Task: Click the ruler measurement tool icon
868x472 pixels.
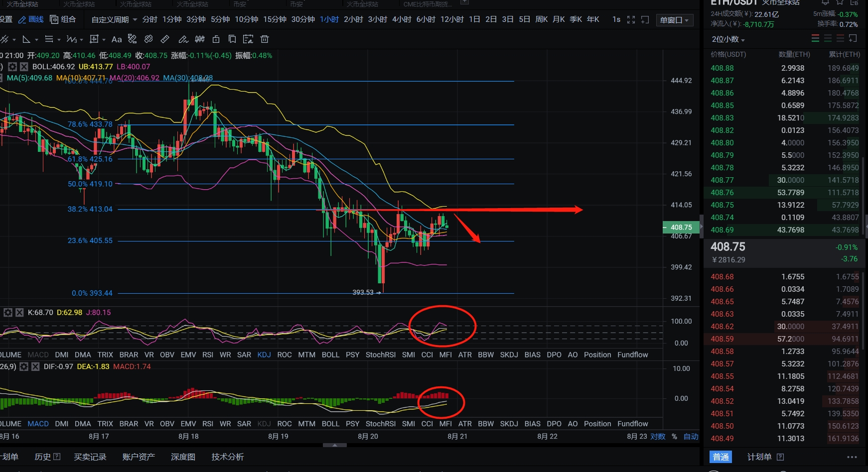Action: (x=165, y=39)
